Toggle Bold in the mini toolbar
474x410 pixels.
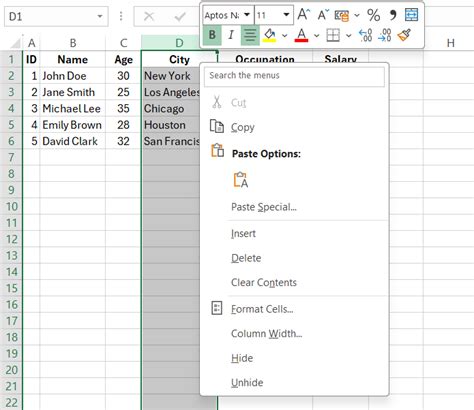coord(212,35)
